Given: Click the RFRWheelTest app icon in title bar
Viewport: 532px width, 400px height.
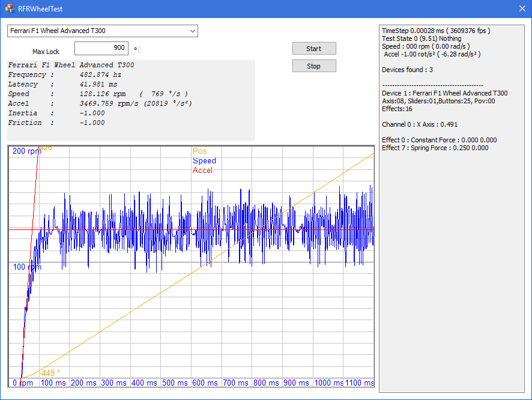Looking at the screenshot, I should point(10,9).
